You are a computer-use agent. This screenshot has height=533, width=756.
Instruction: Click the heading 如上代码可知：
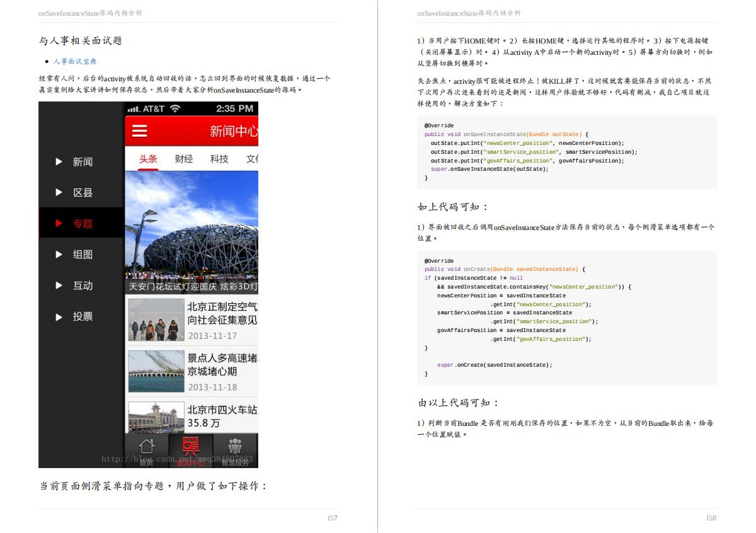[x=453, y=207]
